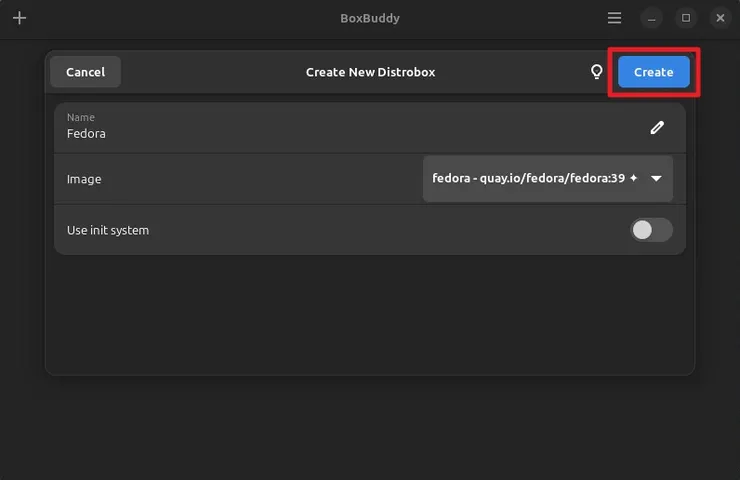Image resolution: width=740 pixels, height=480 pixels.
Task: Click the lightbulb hint icon
Action: click(597, 72)
